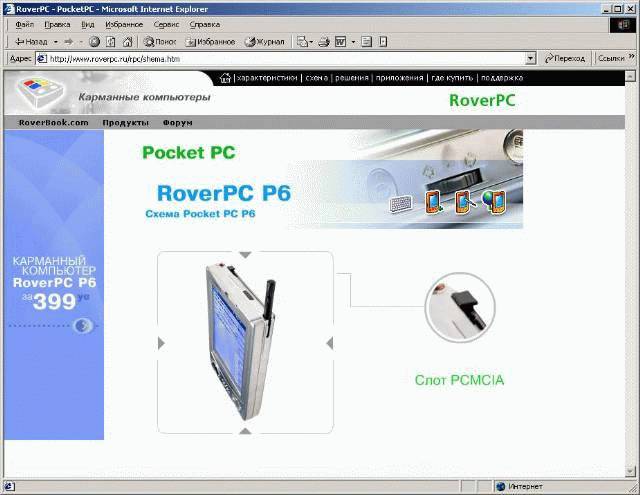Click the globe and PDA banner icon

click(x=494, y=202)
